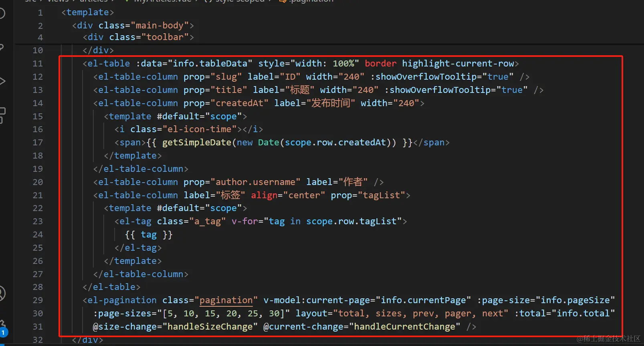Jump to the sticky main-body div header
The image size is (644, 346).
pyautogui.click(x=133, y=25)
